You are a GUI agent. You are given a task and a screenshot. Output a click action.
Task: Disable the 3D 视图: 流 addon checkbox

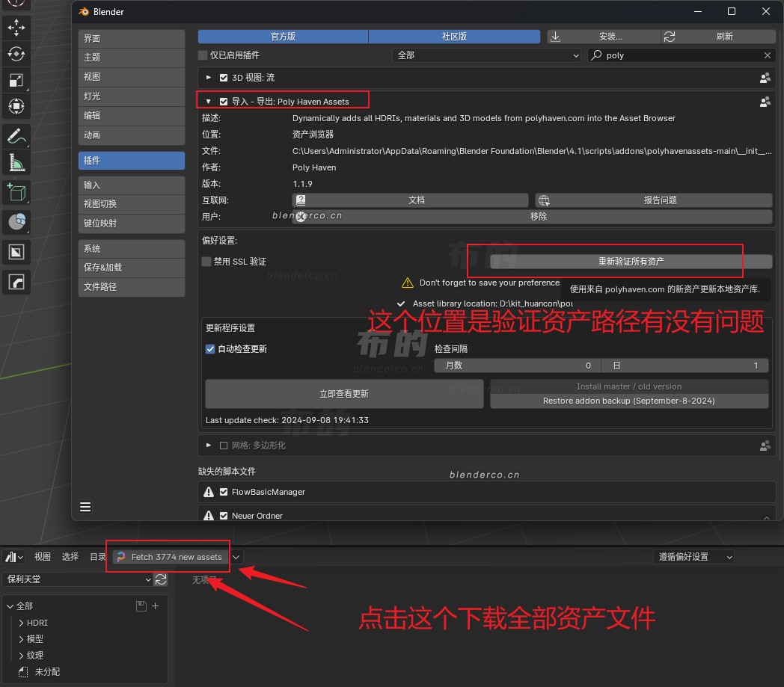coord(224,78)
